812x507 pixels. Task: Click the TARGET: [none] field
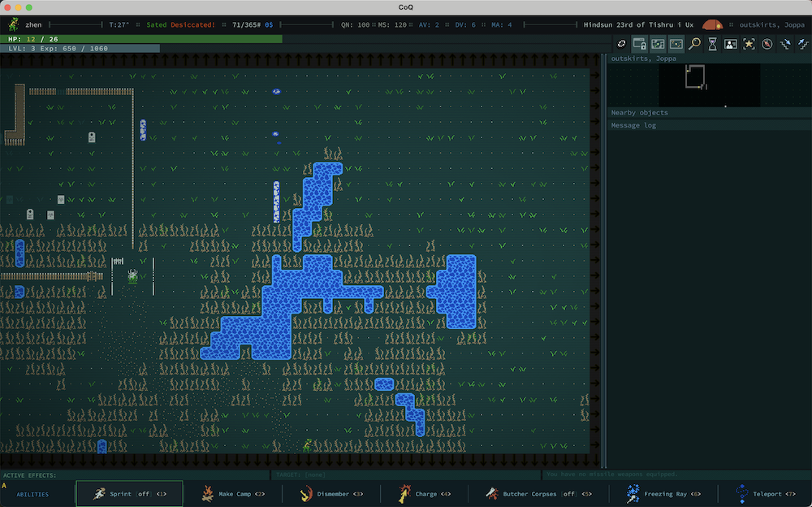406,474
